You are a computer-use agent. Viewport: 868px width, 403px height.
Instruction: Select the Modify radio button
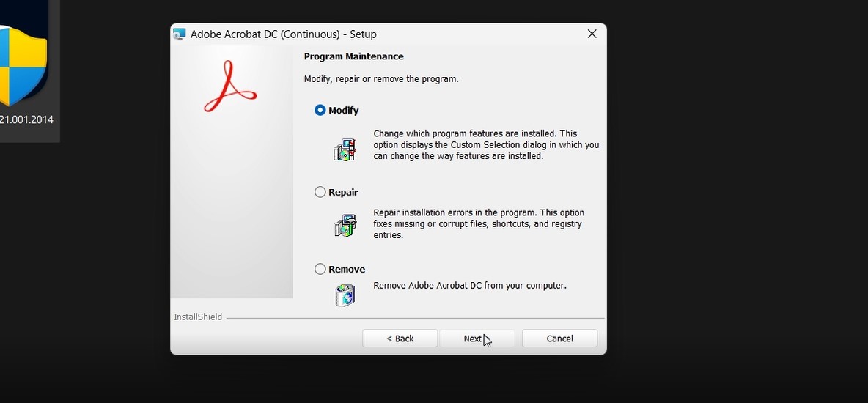click(x=320, y=110)
